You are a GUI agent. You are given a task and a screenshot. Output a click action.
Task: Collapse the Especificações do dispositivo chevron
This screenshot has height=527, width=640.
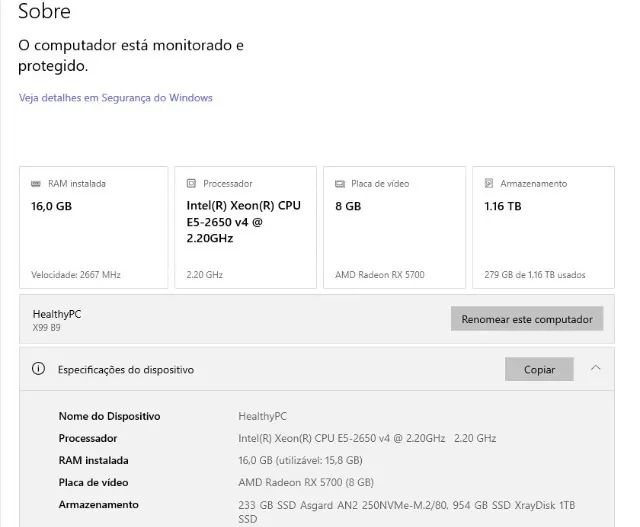[x=596, y=368]
